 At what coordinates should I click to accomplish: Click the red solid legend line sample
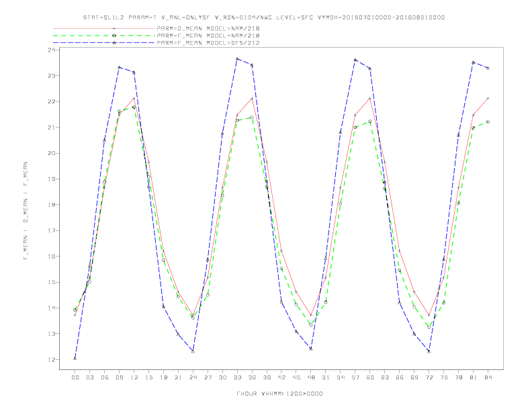coord(104,28)
